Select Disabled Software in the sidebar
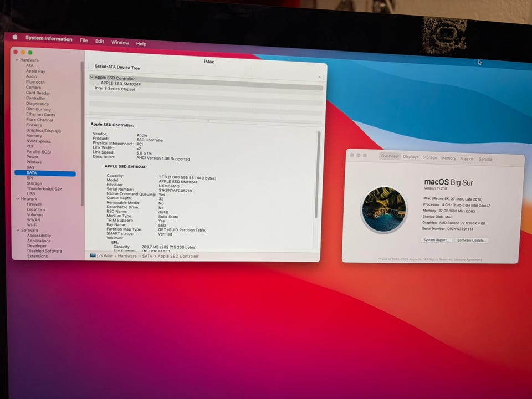Screen dimensions: 532x399 pyautogui.click(x=44, y=251)
